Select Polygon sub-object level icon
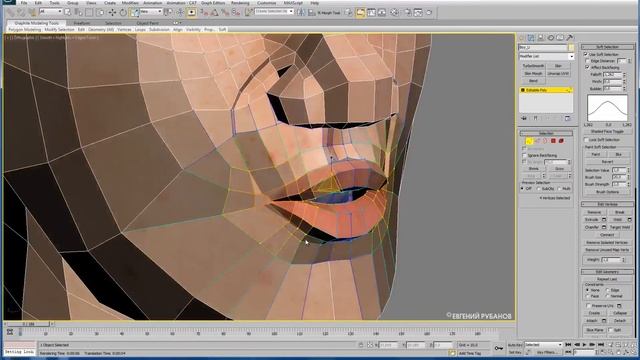Image resolution: width=640 pixels, height=360 pixels. 553,141
